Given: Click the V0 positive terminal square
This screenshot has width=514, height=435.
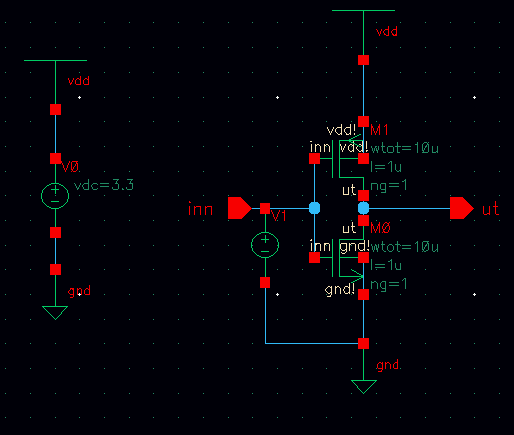Looking at the screenshot, I should (55, 159).
